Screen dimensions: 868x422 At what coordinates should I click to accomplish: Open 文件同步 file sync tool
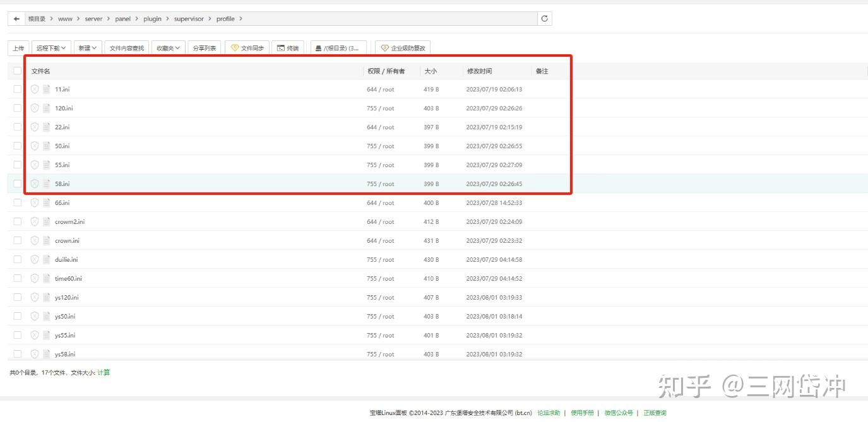(x=247, y=48)
